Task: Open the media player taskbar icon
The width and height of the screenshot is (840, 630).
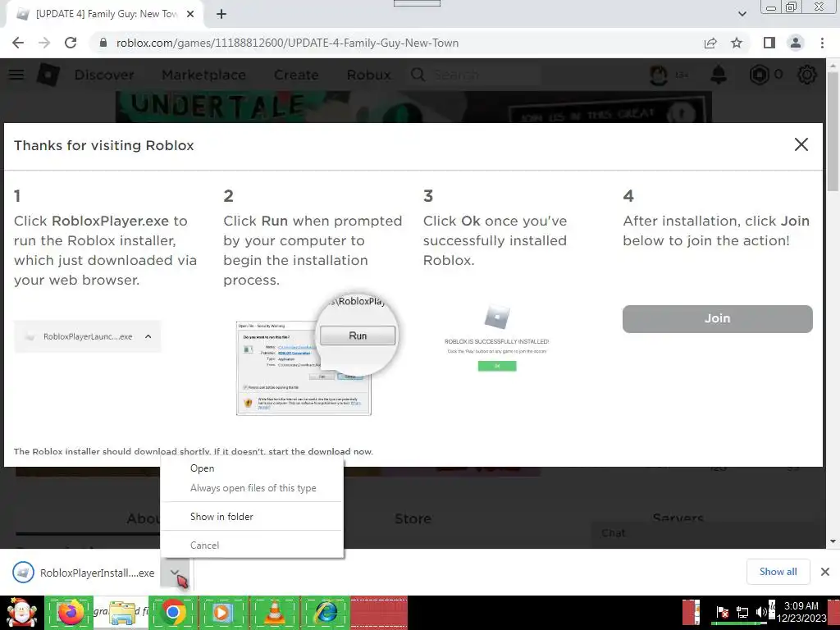Action: tap(221, 612)
